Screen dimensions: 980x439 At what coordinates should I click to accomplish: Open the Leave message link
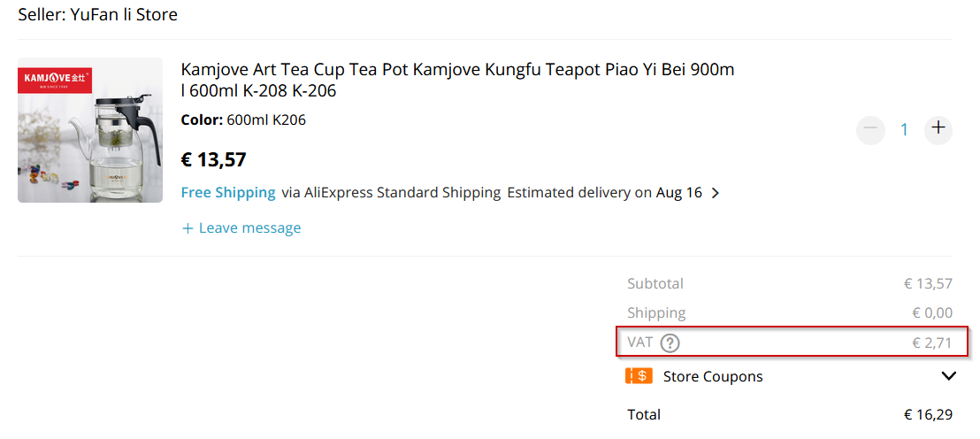pyautogui.click(x=249, y=228)
